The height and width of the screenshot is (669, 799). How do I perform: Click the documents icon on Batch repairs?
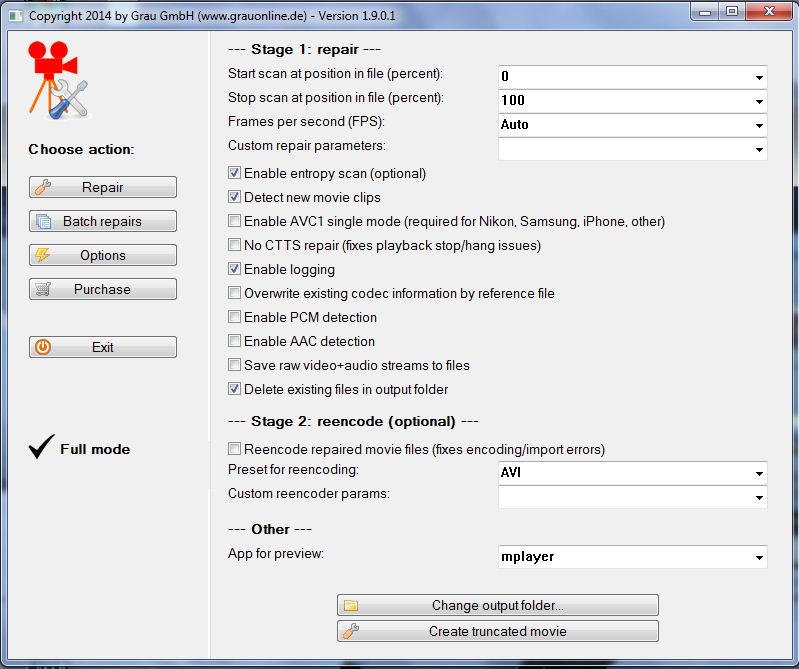(x=42, y=222)
